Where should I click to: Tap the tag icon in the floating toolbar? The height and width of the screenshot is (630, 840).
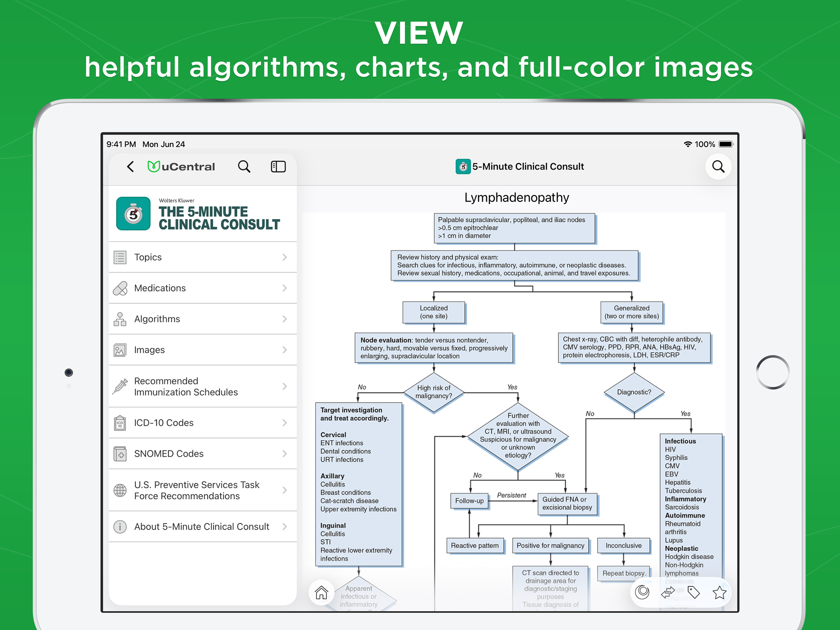pos(693,592)
